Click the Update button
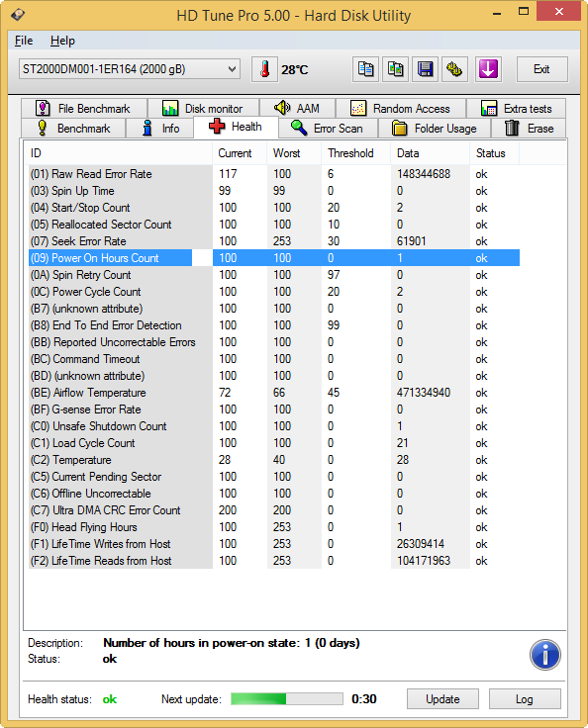588x728 pixels. click(x=442, y=699)
